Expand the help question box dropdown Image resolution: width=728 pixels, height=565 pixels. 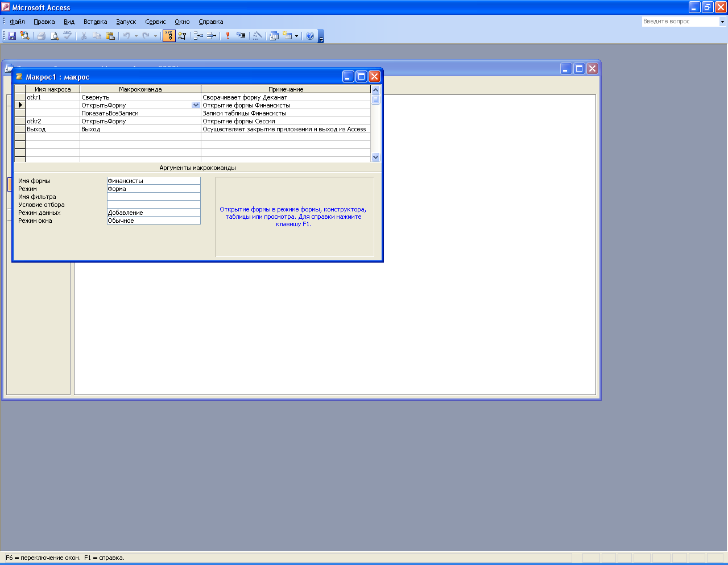[722, 22]
